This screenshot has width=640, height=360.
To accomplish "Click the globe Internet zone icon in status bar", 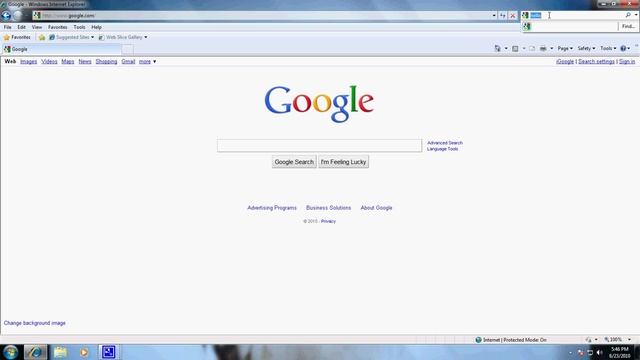I will (478, 340).
